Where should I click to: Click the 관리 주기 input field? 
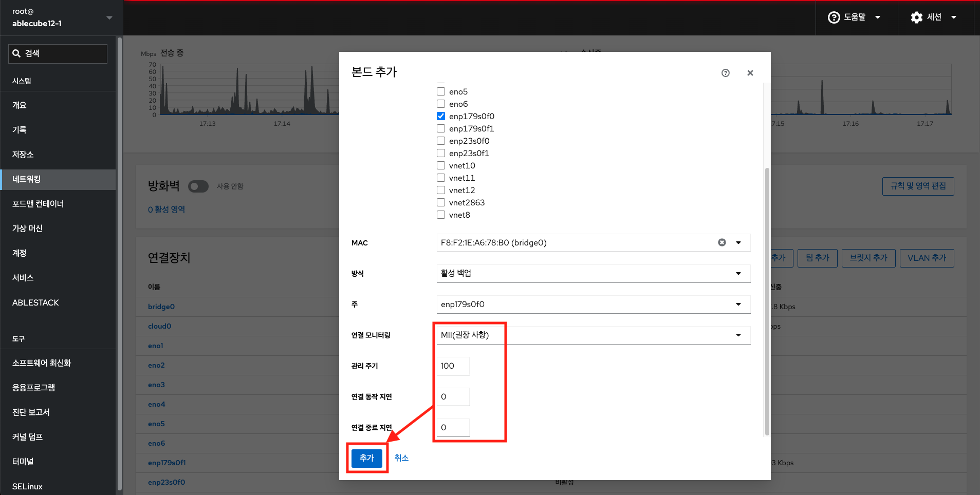click(453, 366)
